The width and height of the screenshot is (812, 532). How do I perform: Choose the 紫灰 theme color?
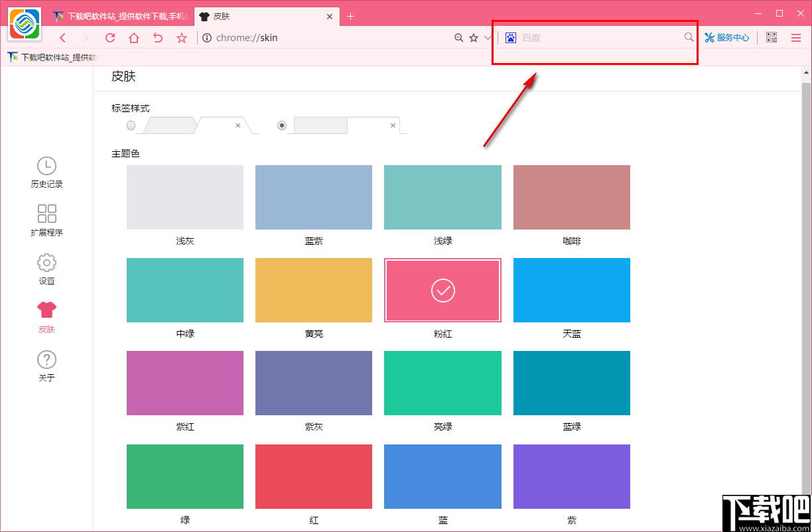point(314,383)
